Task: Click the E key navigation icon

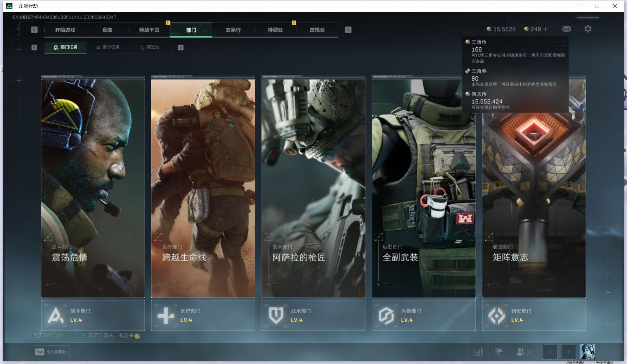Action: (x=348, y=30)
